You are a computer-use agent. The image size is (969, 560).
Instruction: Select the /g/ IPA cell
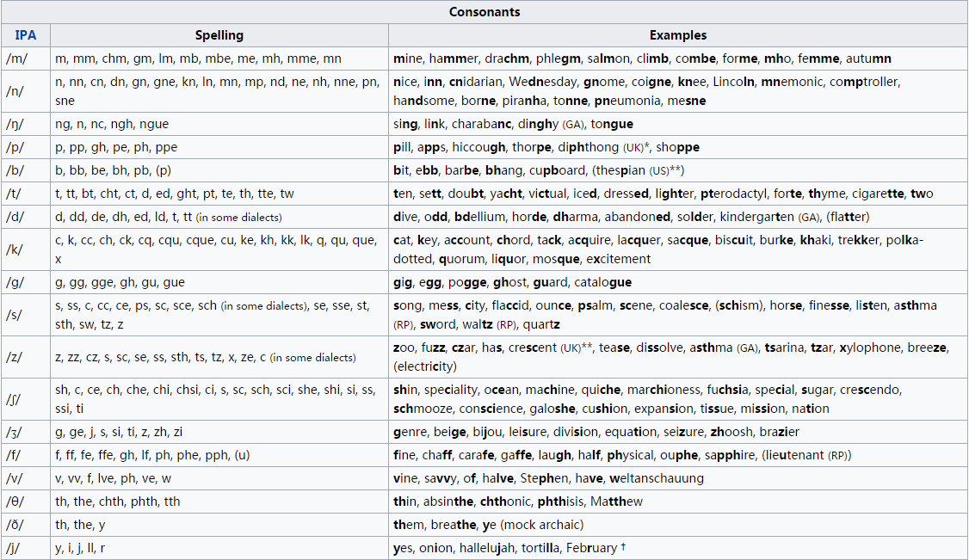pyautogui.click(x=25, y=282)
